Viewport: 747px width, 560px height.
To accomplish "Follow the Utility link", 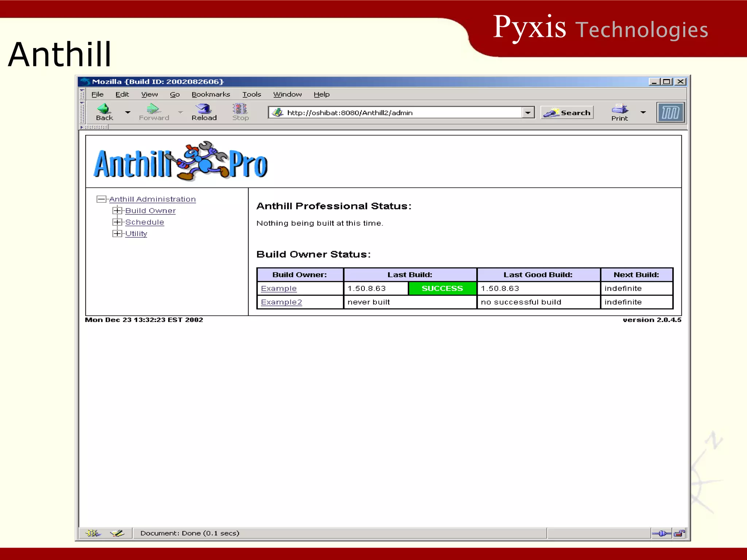I will coord(136,234).
